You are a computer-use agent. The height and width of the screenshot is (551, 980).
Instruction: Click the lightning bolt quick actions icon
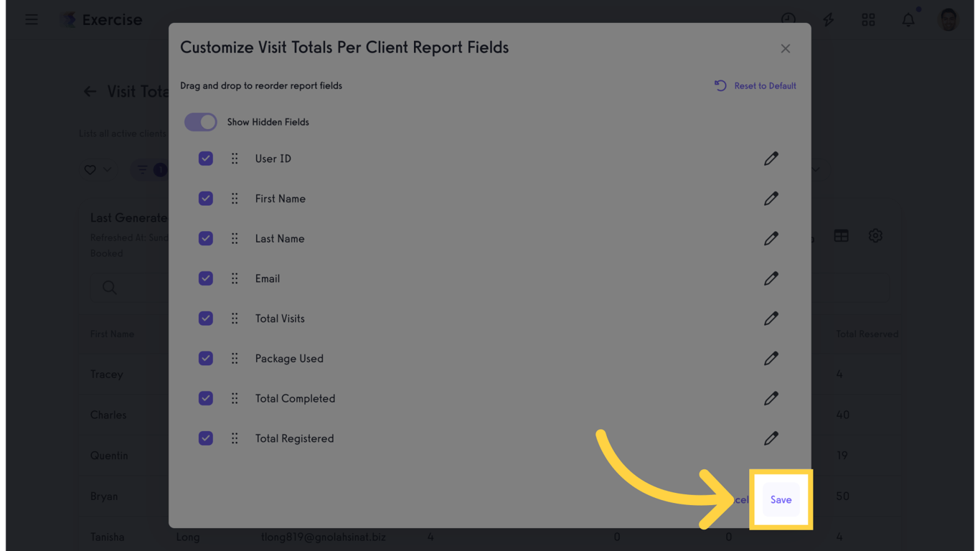point(828,20)
